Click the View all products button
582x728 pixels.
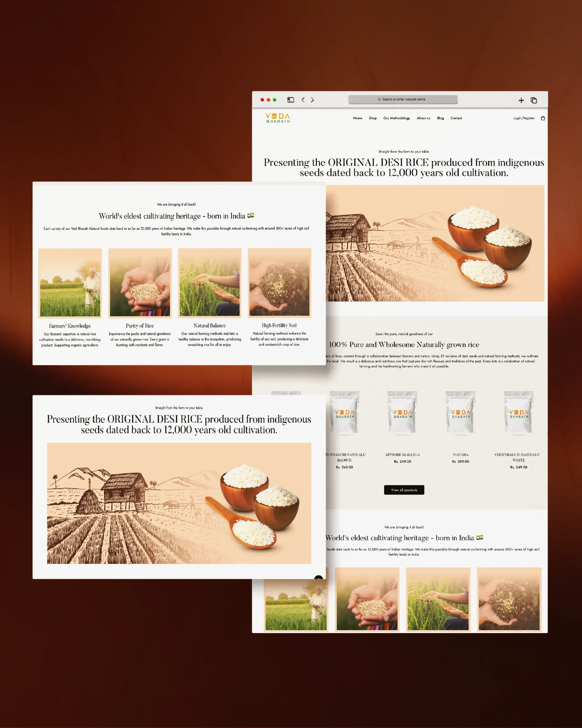pyautogui.click(x=404, y=490)
